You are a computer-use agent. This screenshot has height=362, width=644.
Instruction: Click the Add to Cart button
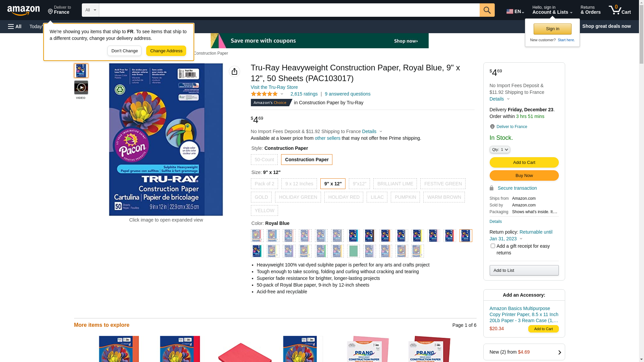pyautogui.click(x=524, y=163)
